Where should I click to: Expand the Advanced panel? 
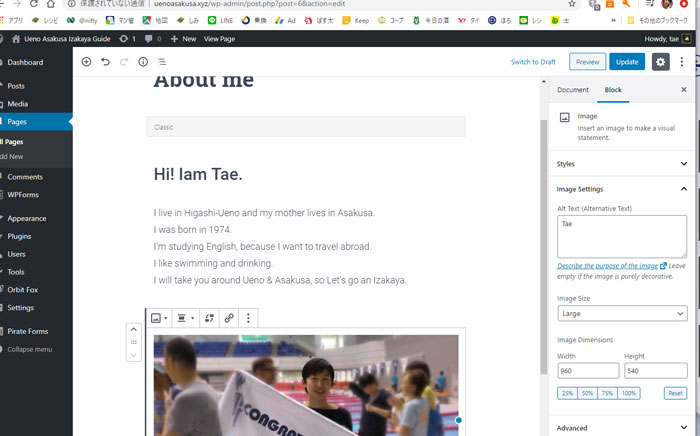click(x=622, y=428)
